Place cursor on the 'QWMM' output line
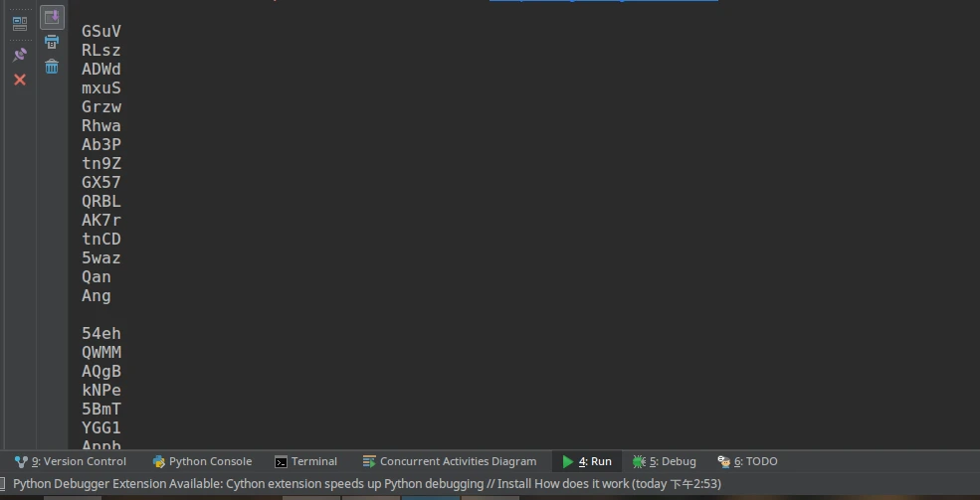This screenshot has width=980, height=500. tap(101, 353)
